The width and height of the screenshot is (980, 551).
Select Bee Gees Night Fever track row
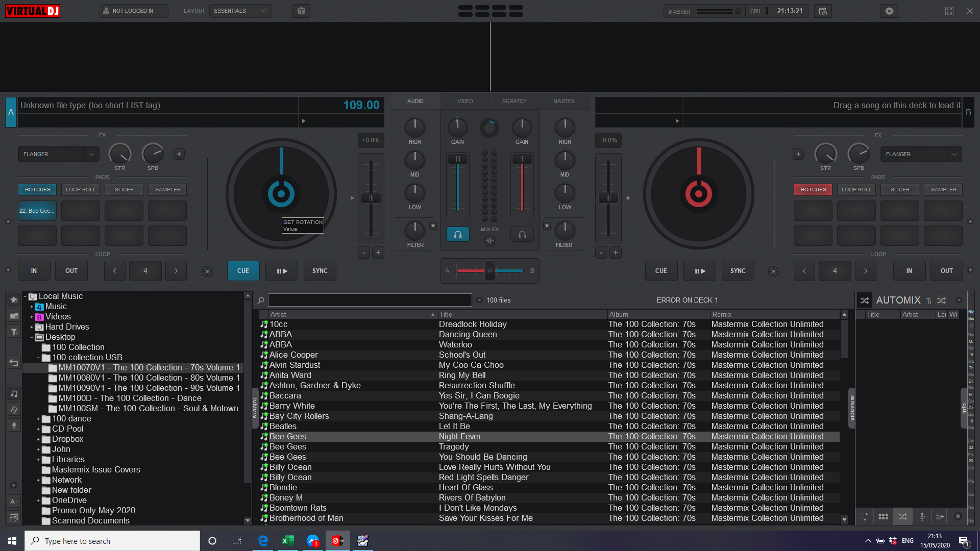click(x=549, y=437)
